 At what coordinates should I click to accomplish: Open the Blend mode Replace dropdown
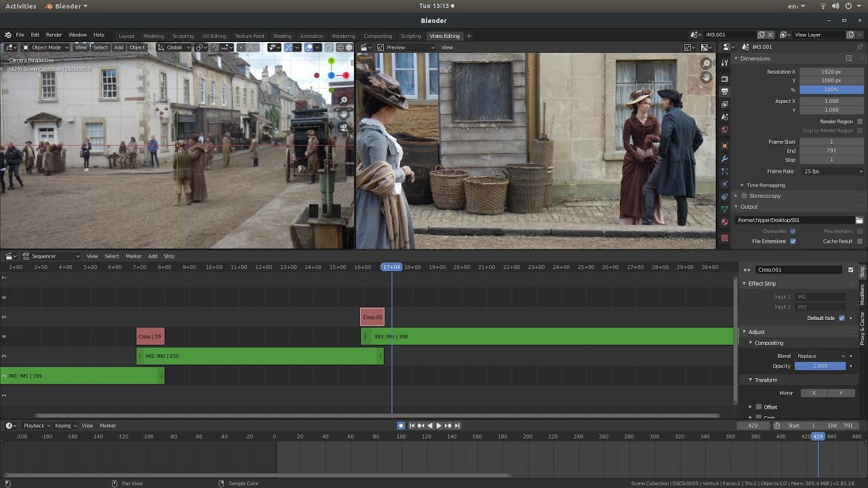click(x=821, y=356)
